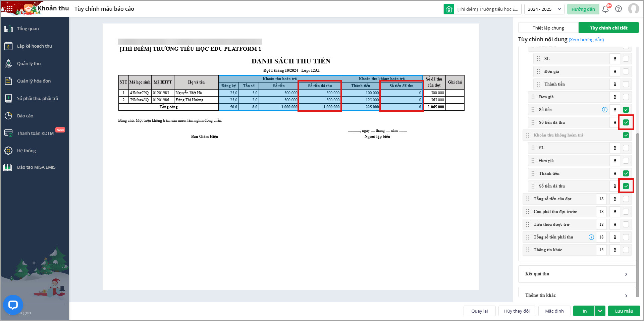Image resolution: width=644 pixels, height=321 pixels.
Task: Open Tổng quan dashboard icon in sidebar
Action: 8,29
